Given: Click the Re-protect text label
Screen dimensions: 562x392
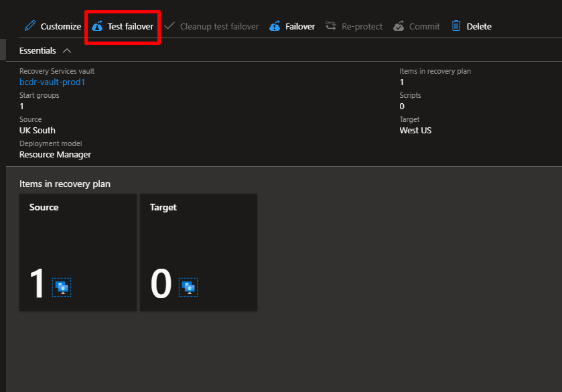Looking at the screenshot, I should [x=362, y=27].
